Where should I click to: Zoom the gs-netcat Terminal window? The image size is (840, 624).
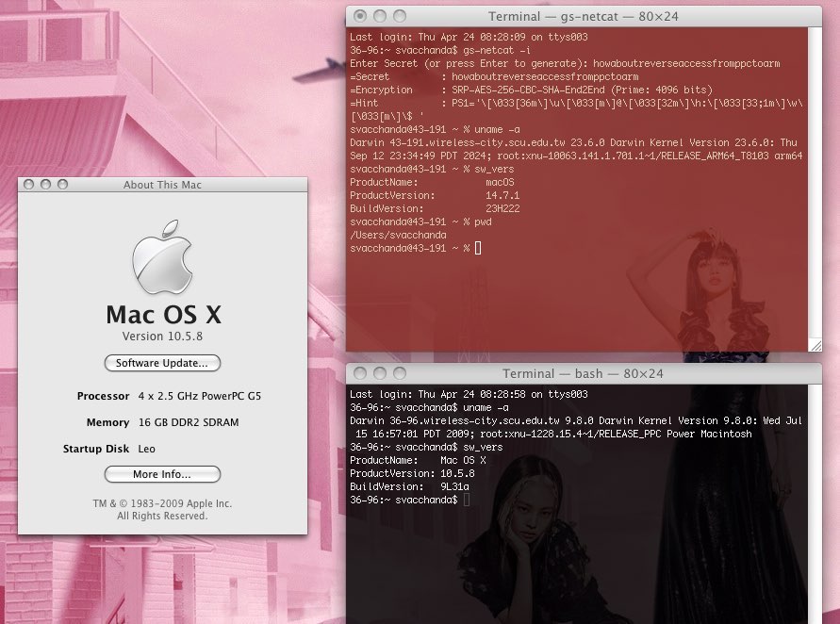coord(400,16)
